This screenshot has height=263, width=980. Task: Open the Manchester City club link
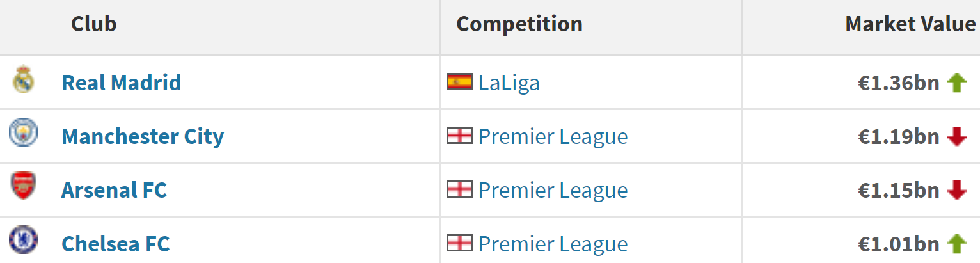(143, 136)
